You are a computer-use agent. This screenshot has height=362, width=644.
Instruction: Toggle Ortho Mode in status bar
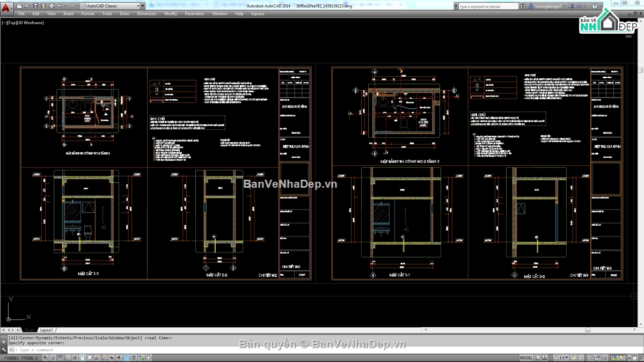68,358
